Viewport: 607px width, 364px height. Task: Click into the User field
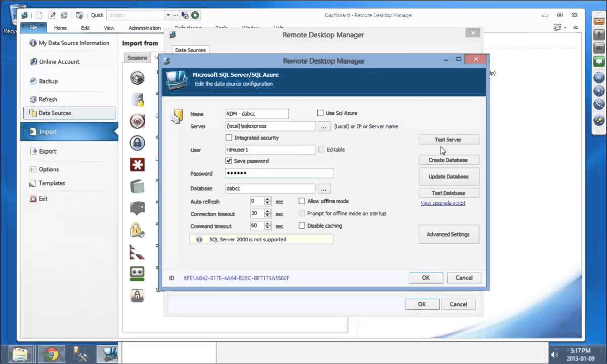(270, 150)
